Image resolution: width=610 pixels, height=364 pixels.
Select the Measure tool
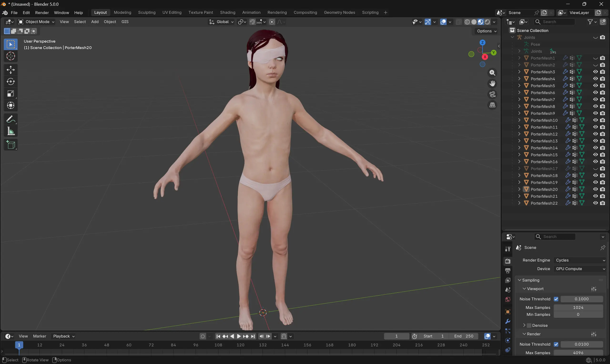click(10, 131)
